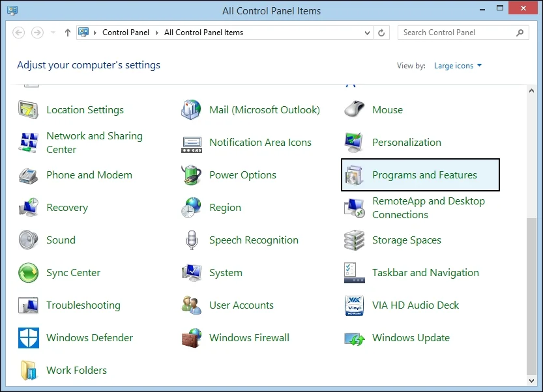Click the Phone and Modem icon
This screenshot has height=392, width=543.
tap(28, 175)
